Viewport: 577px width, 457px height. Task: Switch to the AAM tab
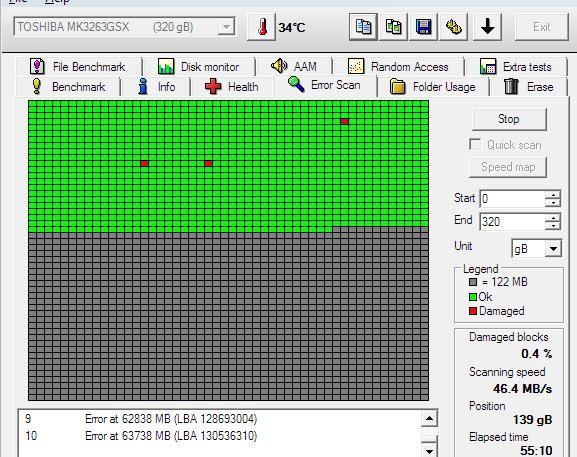[294, 67]
